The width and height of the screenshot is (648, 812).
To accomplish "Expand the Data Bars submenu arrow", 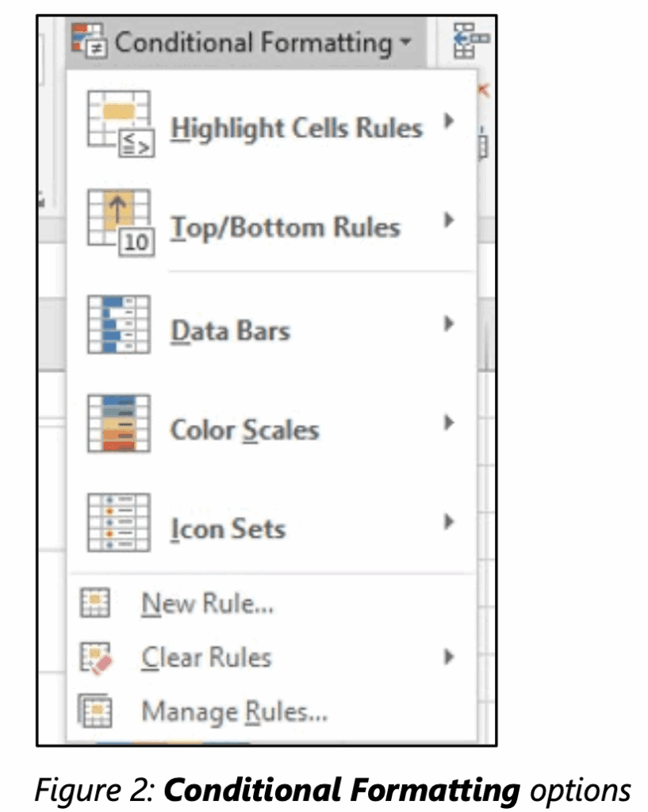I will point(450,323).
